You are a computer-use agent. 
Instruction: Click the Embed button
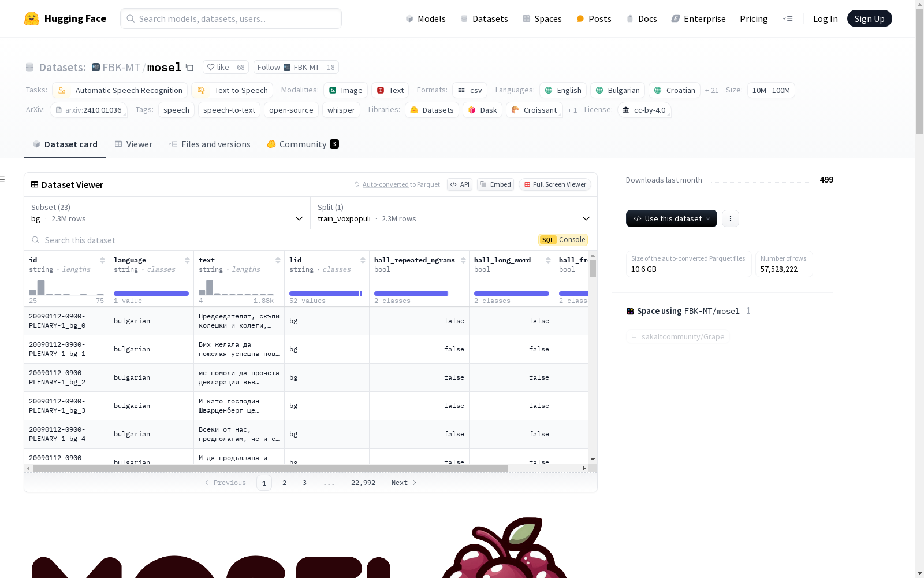click(495, 184)
